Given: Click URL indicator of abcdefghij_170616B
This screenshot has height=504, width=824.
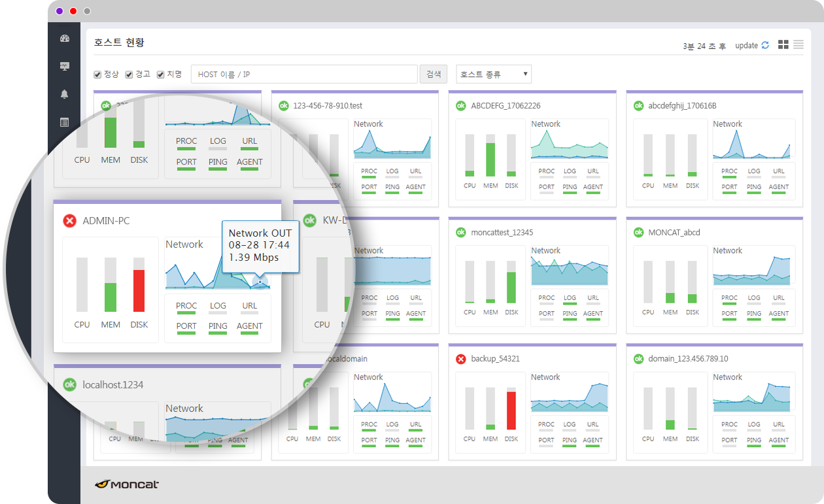Looking at the screenshot, I should [x=778, y=173].
